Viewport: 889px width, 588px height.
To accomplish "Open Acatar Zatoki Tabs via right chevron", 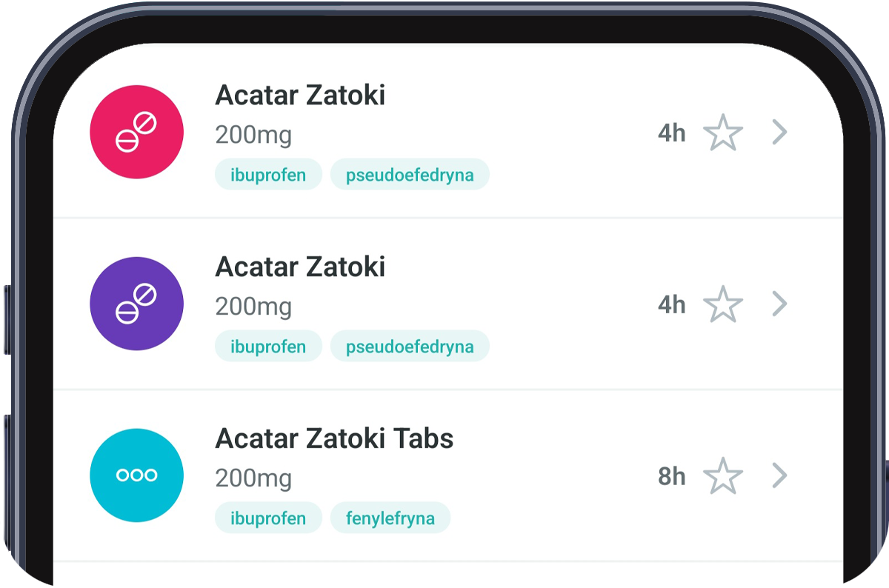I will pyautogui.click(x=779, y=475).
